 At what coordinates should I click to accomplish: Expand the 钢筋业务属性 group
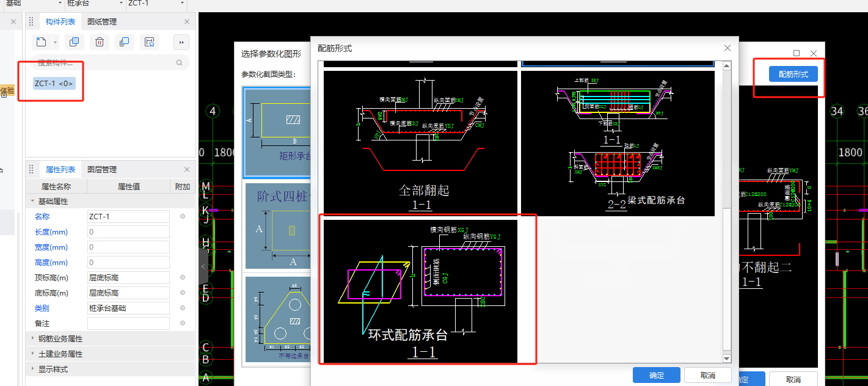pos(32,338)
